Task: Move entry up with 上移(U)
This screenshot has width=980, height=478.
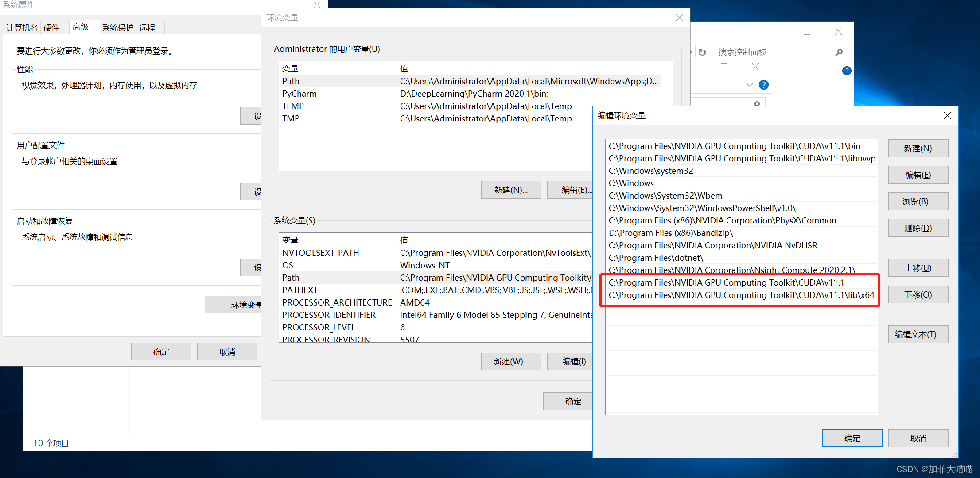Action: [918, 268]
